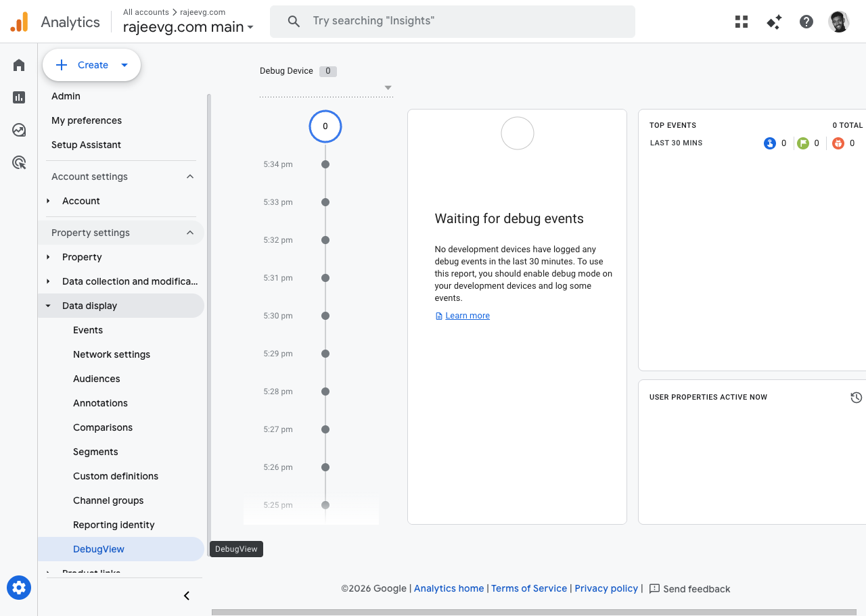Click the 5:30 pm timeline marker
The image size is (866, 616).
(x=325, y=316)
